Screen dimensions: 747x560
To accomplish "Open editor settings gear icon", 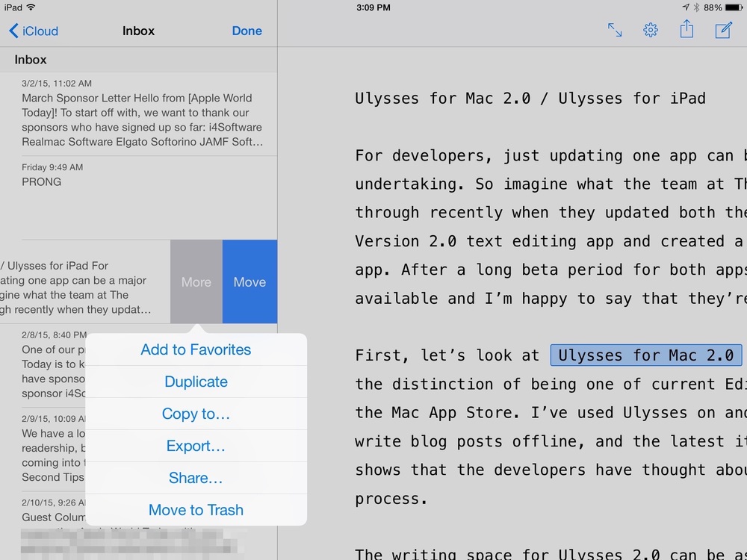I will point(651,30).
